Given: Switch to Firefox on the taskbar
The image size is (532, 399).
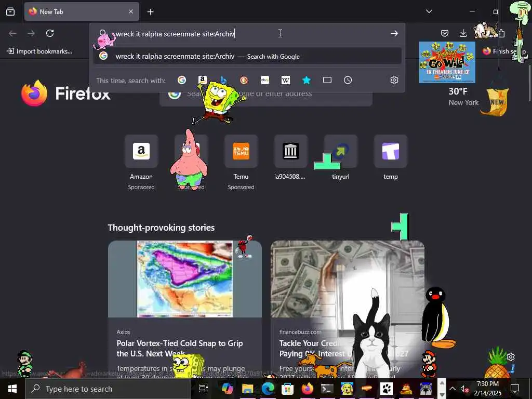Looking at the screenshot, I should coord(308,389).
